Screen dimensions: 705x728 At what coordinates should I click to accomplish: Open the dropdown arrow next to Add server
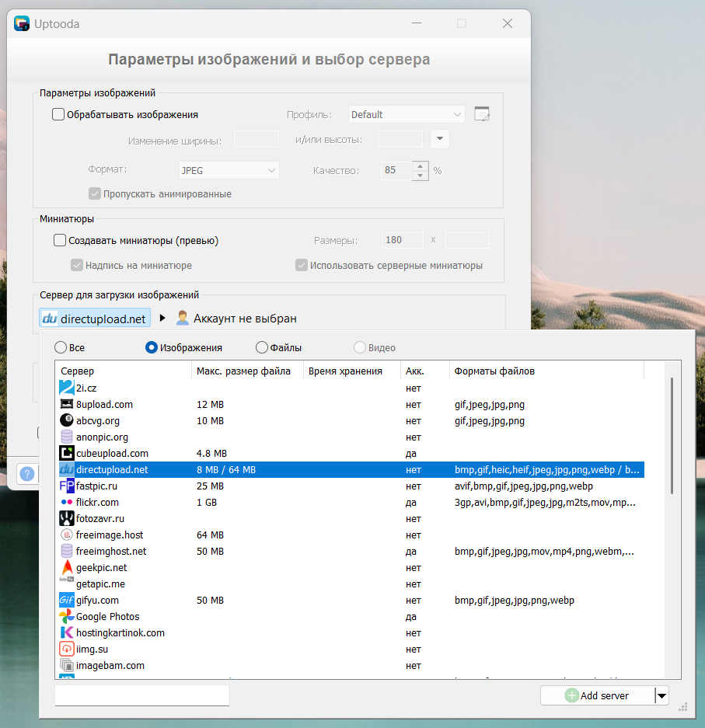[x=661, y=695]
